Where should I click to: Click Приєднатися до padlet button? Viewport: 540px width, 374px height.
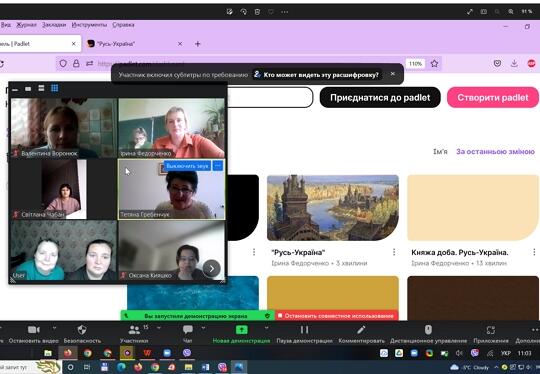pyautogui.click(x=380, y=97)
